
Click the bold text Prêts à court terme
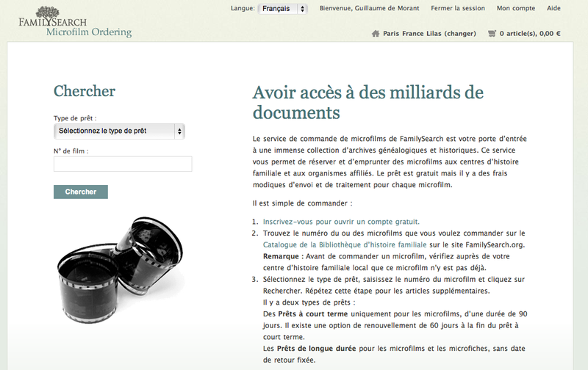pyautogui.click(x=313, y=314)
